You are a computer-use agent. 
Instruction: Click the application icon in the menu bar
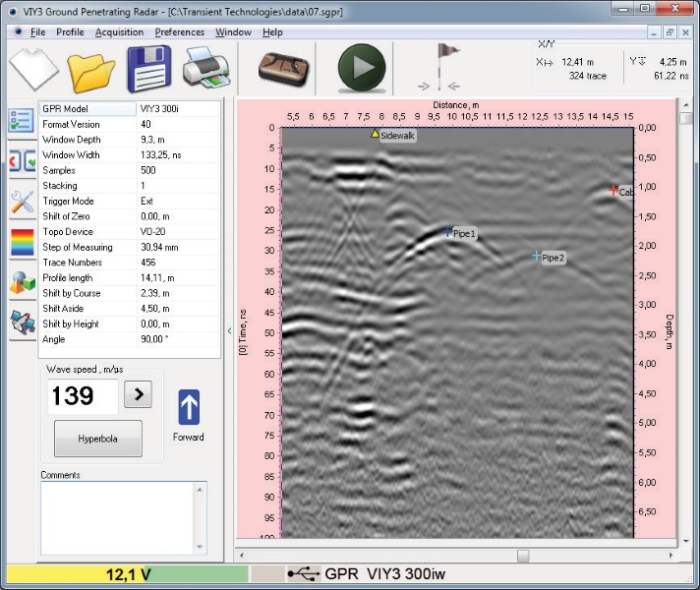(x=19, y=31)
